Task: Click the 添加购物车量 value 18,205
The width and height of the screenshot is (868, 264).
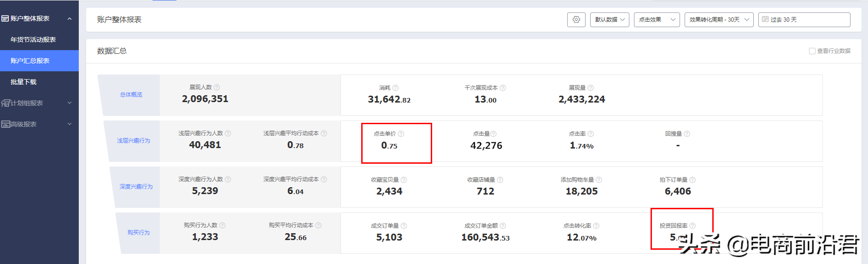Action: [582, 191]
